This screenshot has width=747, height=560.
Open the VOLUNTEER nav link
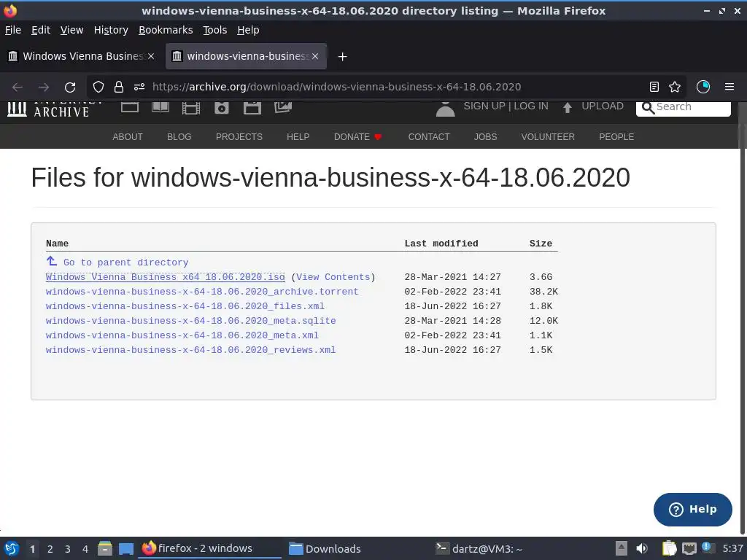click(x=548, y=136)
